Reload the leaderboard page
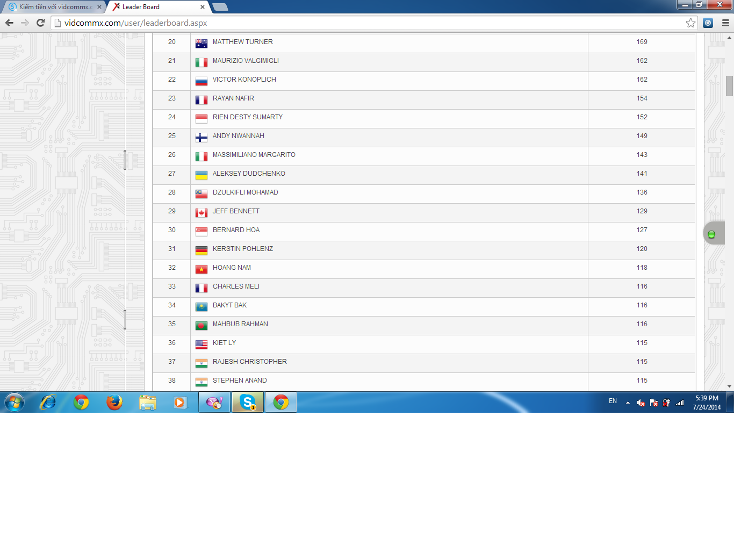734x560 pixels. coord(40,23)
